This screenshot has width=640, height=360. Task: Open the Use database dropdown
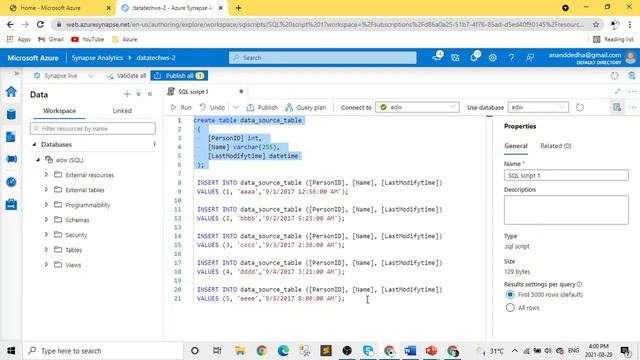pos(538,107)
